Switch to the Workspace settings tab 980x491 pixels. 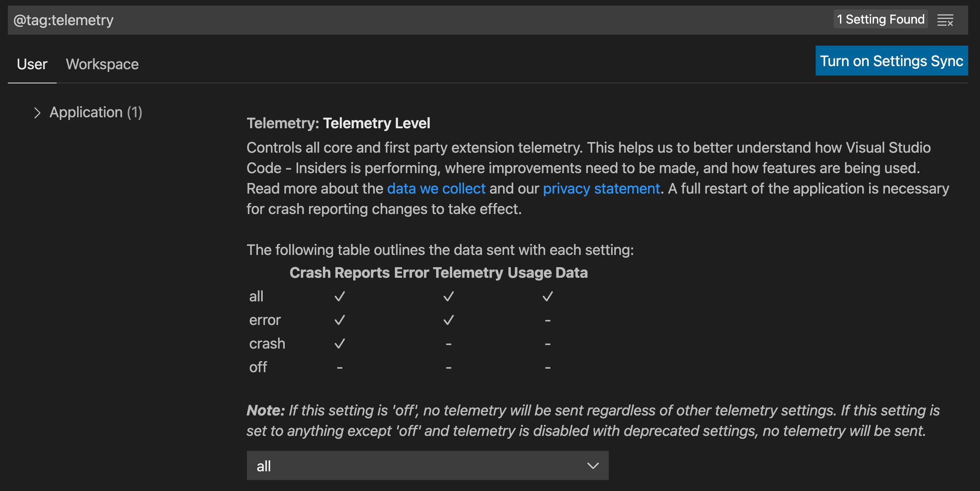click(x=102, y=64)
